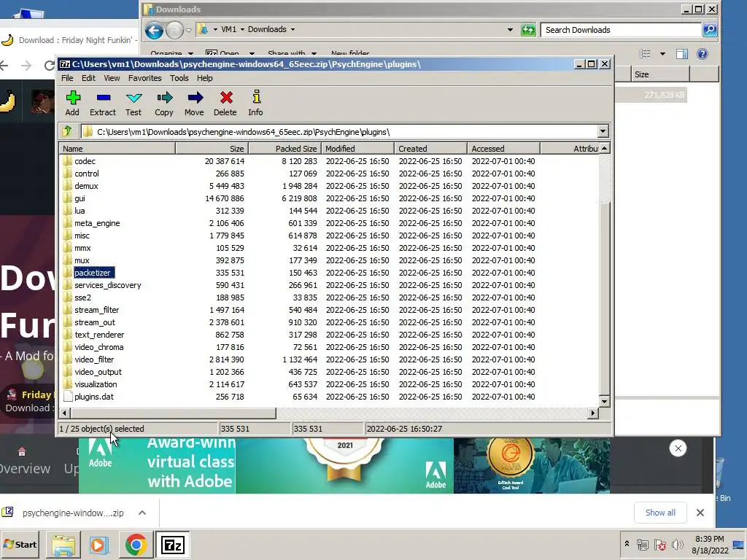Select the video_filter folder
The height and width of the screenshot is (560, 747).
[94, 359]
